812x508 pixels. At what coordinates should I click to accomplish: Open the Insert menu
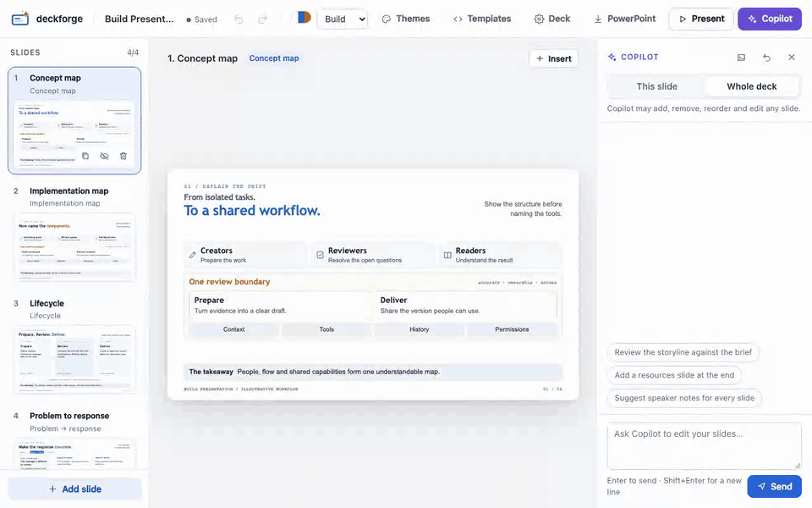[553, 58]
